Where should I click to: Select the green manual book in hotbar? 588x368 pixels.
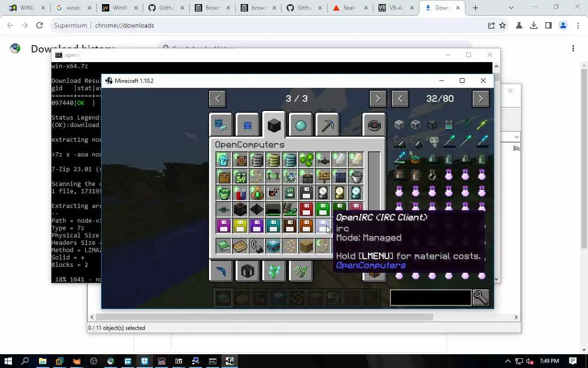click(223, 246)
